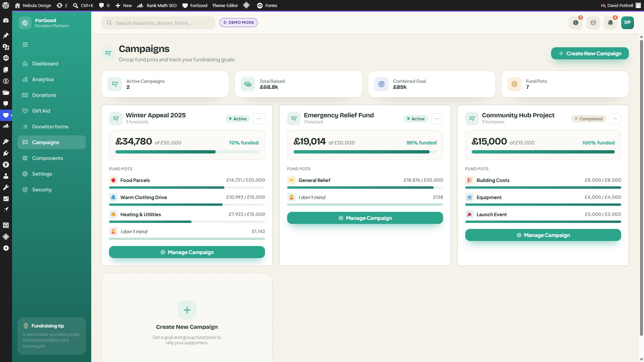644x362 pixels.
Task: Click the Active Campaigns flag icon
Action: (115, 84)
